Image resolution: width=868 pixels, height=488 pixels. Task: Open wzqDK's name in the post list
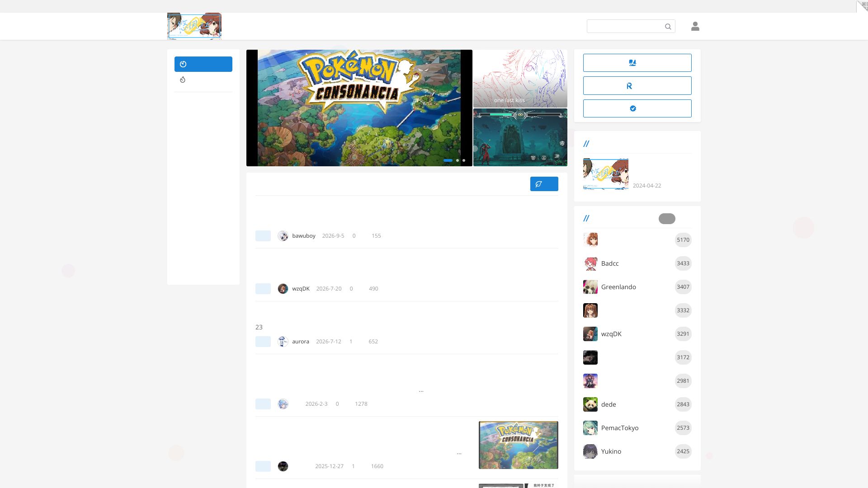point(301,289)
